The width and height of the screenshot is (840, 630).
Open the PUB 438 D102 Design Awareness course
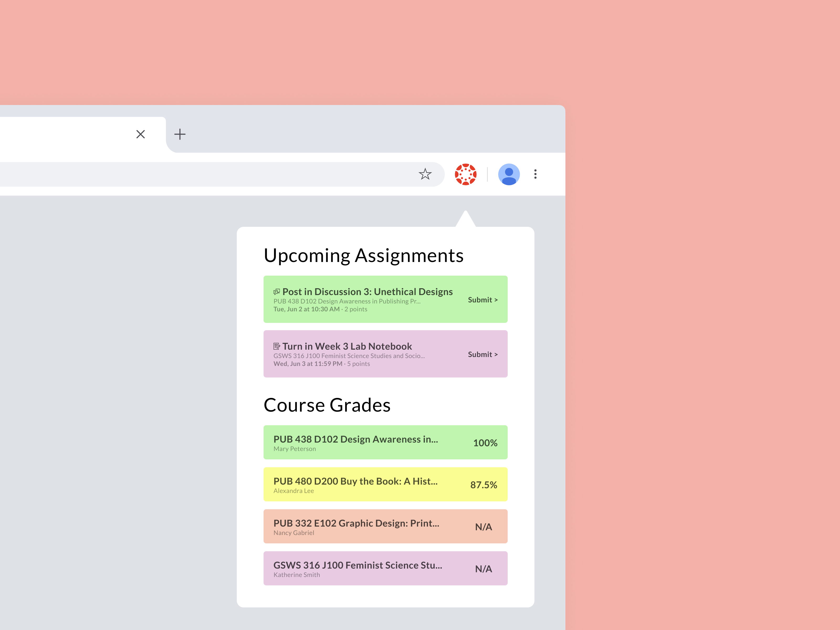pos(355,439)
